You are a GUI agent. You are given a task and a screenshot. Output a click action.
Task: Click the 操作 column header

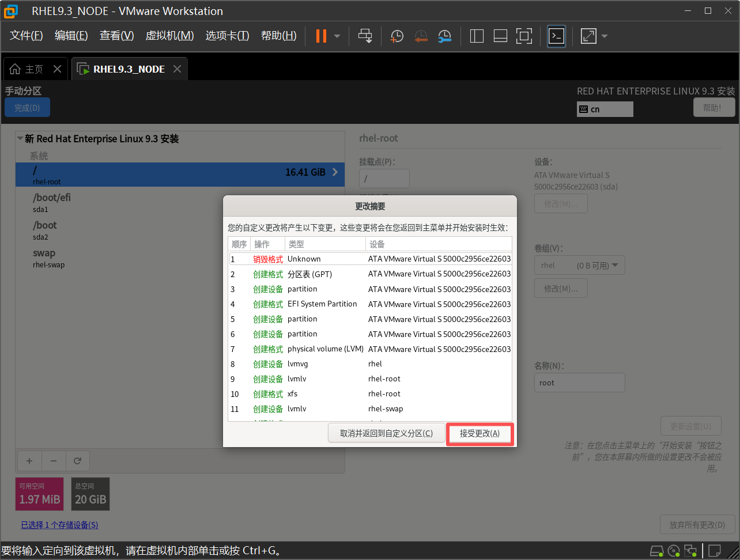click(x=268, y=244)
